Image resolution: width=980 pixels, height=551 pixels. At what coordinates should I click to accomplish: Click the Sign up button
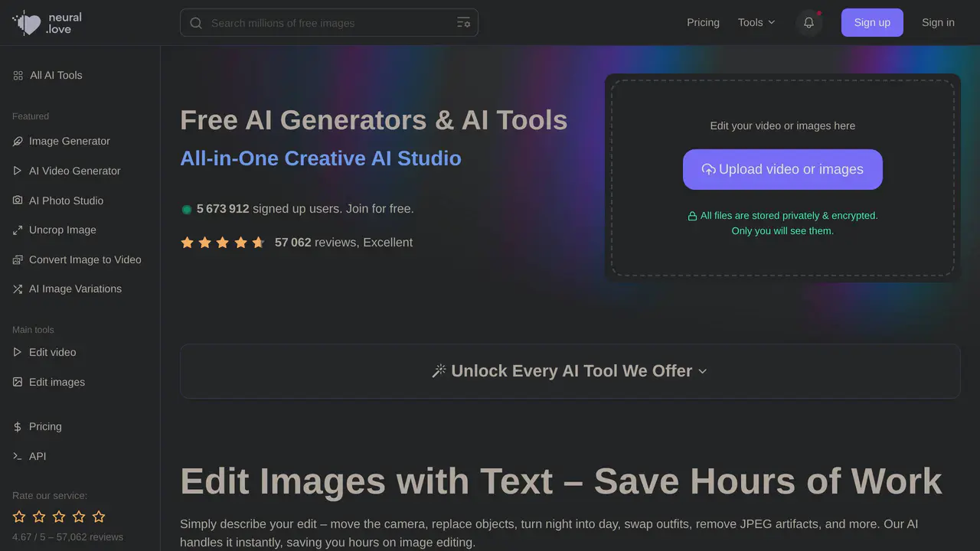872,23
